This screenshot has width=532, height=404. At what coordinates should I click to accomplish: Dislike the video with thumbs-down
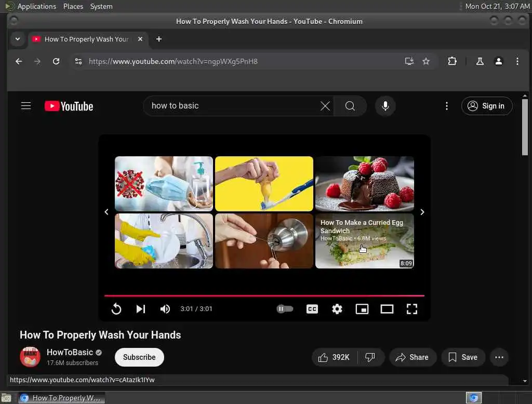(x=370, y=357)
